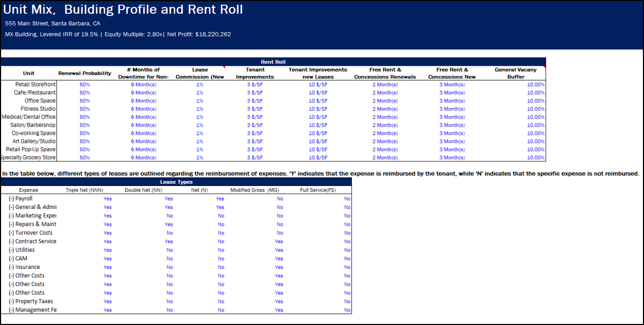Click the Lease Types table title bar
Viewport: 644px width, 325px height.
click(x=176, y=182)
